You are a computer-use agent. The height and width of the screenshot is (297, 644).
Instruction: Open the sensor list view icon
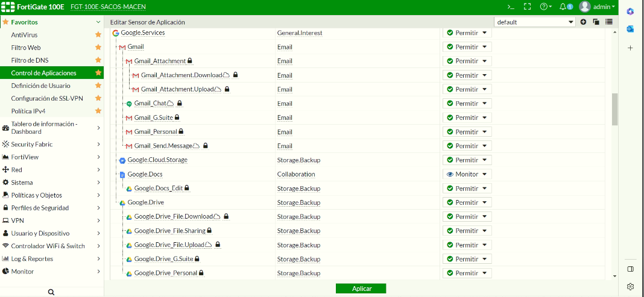coord(609,22)
